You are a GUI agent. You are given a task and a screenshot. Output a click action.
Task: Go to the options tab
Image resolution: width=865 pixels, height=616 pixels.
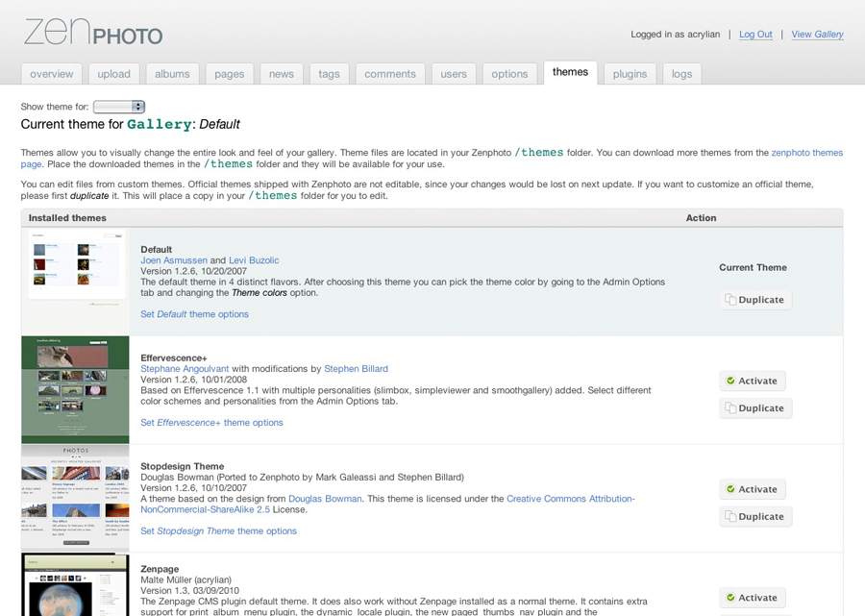click(x=509, y=73)
